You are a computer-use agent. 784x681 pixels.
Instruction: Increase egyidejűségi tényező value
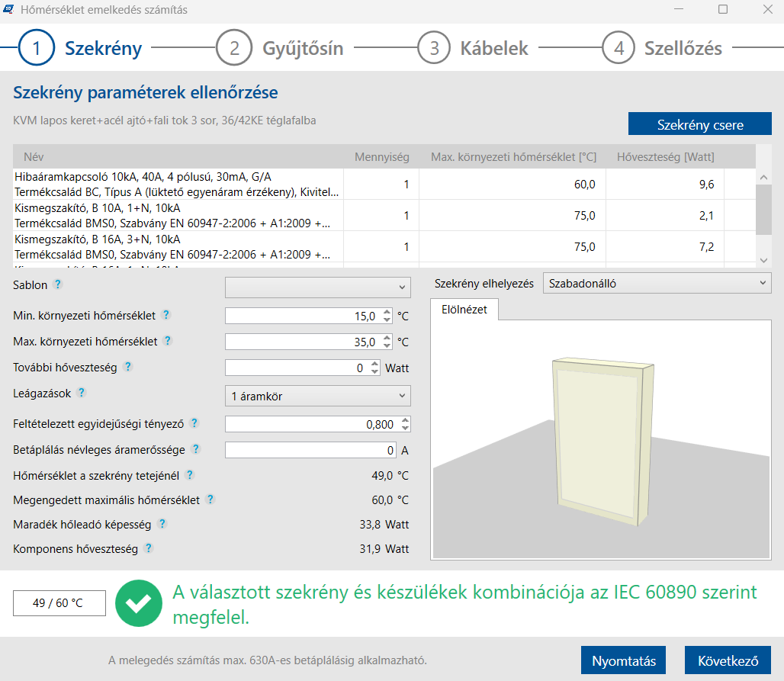(406, 420)
